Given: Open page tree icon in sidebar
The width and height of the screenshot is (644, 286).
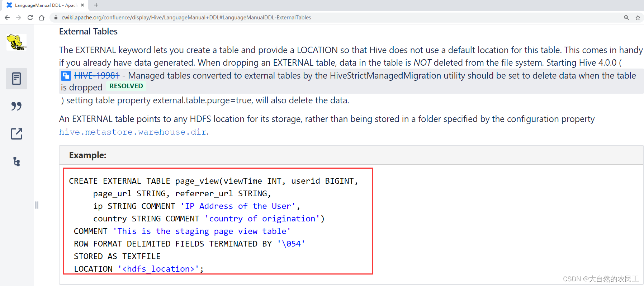Looking at the screenshot, I should coord(16,161).
